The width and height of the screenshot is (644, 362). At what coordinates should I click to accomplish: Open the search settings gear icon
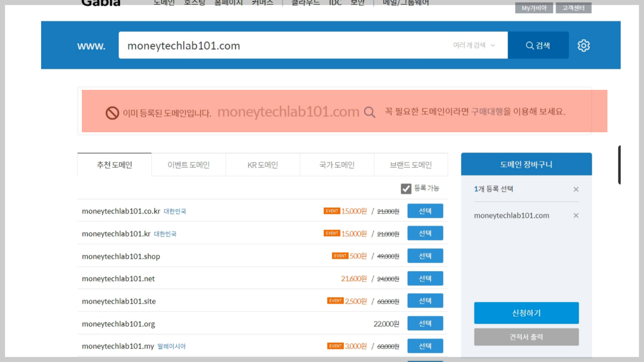(584, 46)
